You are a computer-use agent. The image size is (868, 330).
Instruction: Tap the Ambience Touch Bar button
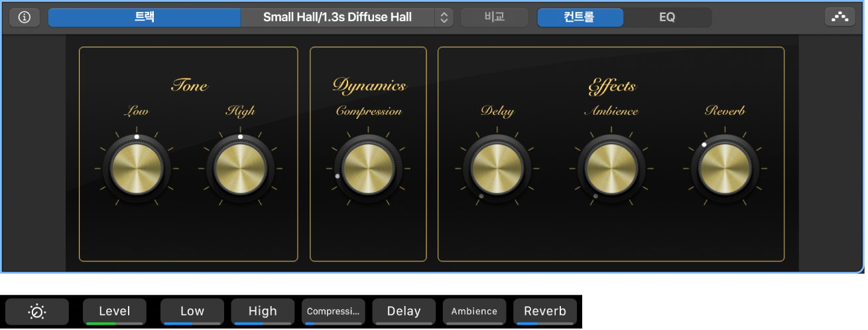[475, 311]
